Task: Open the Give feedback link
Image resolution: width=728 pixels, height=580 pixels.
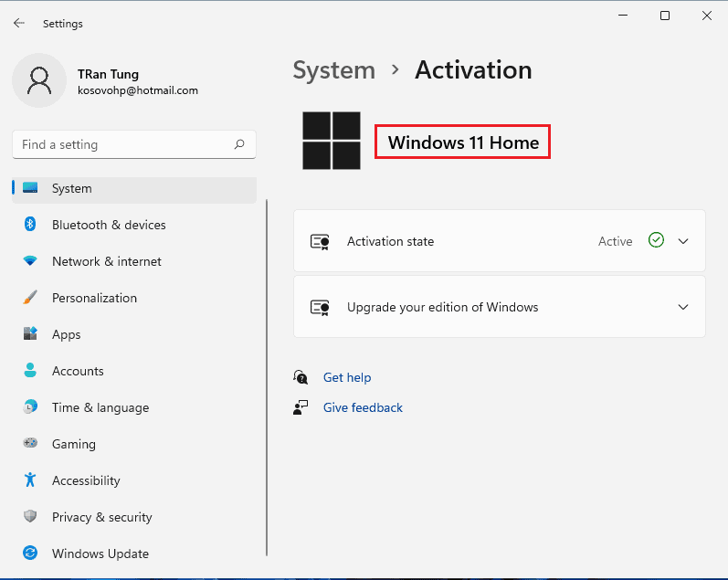Action: click(363, 407)
